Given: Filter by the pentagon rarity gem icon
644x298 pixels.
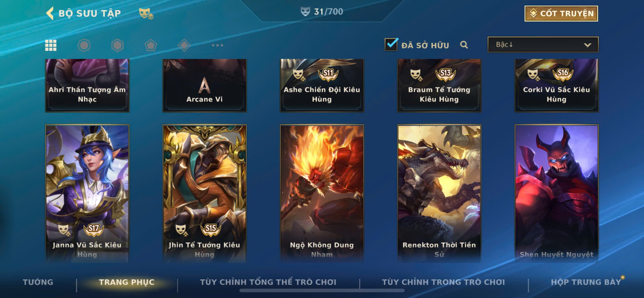Looking at the screenshot, I should [x=151, y=45].
